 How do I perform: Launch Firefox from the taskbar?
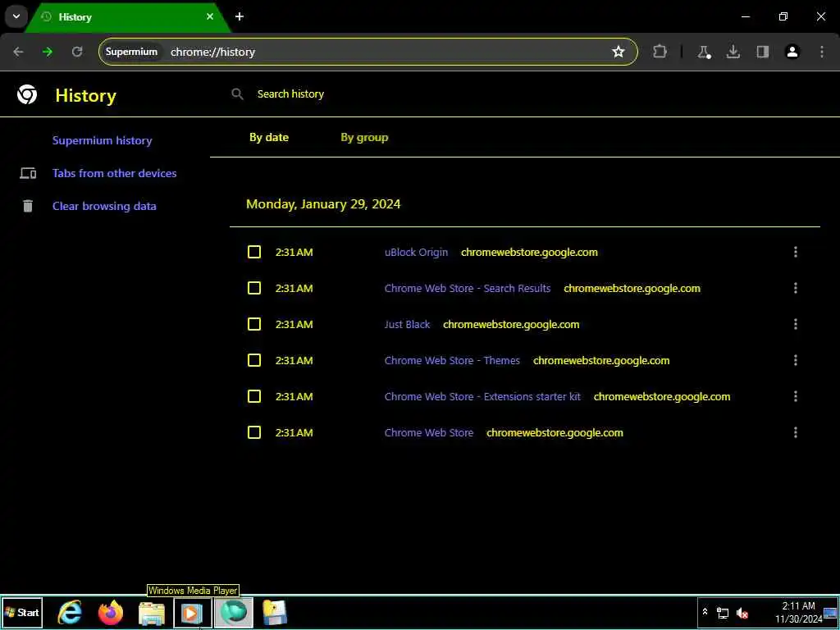(111, 613)
